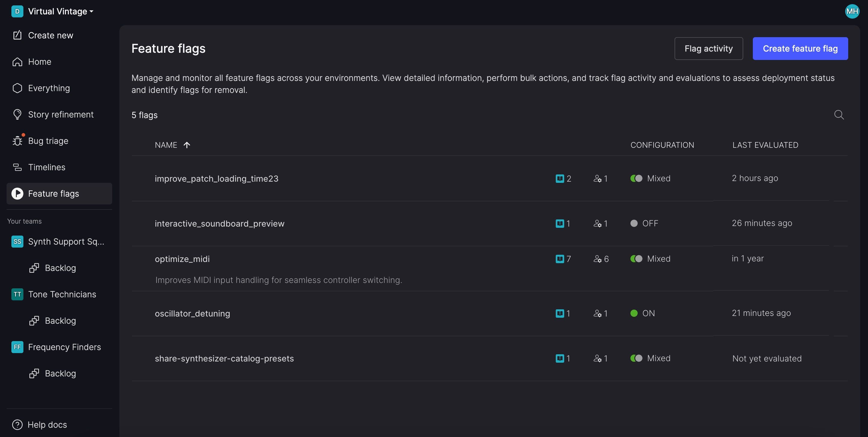Open Help docs question mark icon
The height and width of the screenshot is (437, 868).
17,424
